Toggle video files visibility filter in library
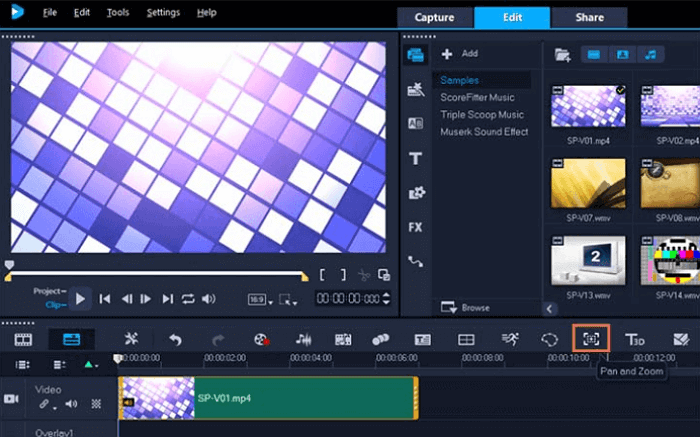 point(592,53)
